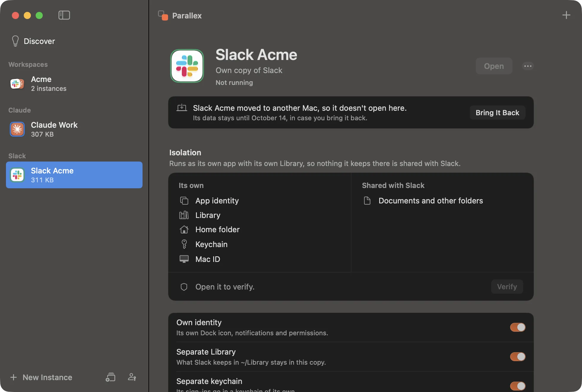The image size is (582, 392).
Task: Select the Claude Work instance
Action: [x=74, y=129]
